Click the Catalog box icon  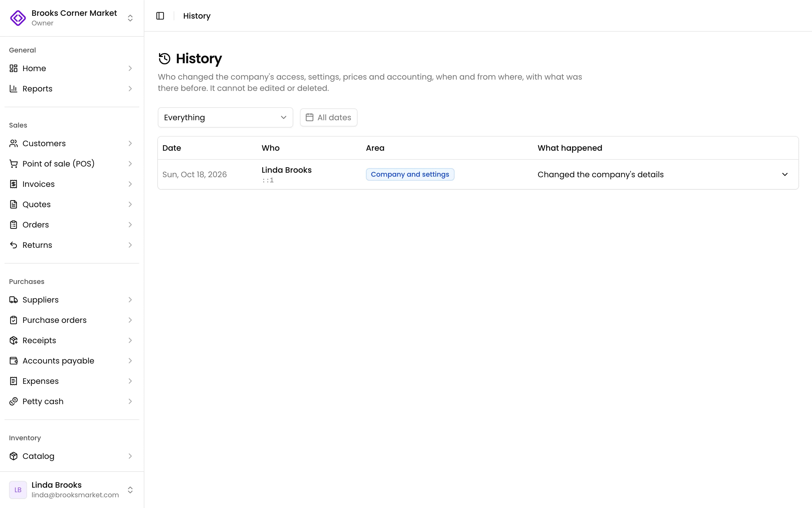click(14, 456)
